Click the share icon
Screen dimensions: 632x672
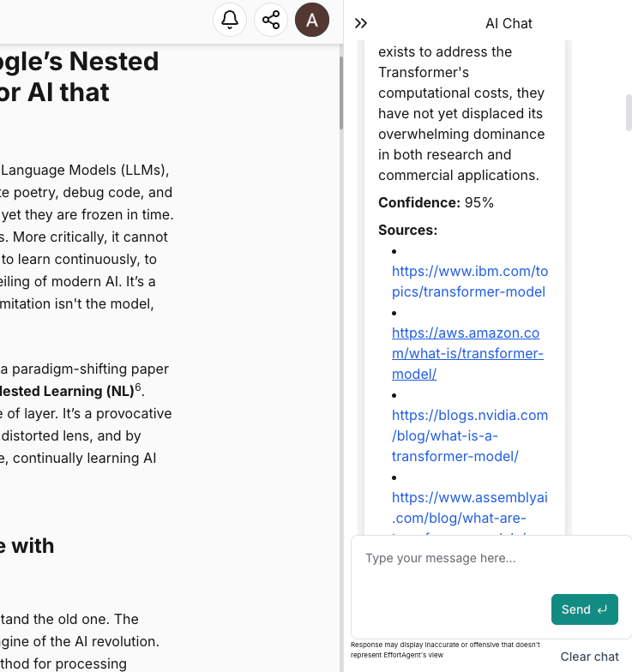[x=271, y=20]
